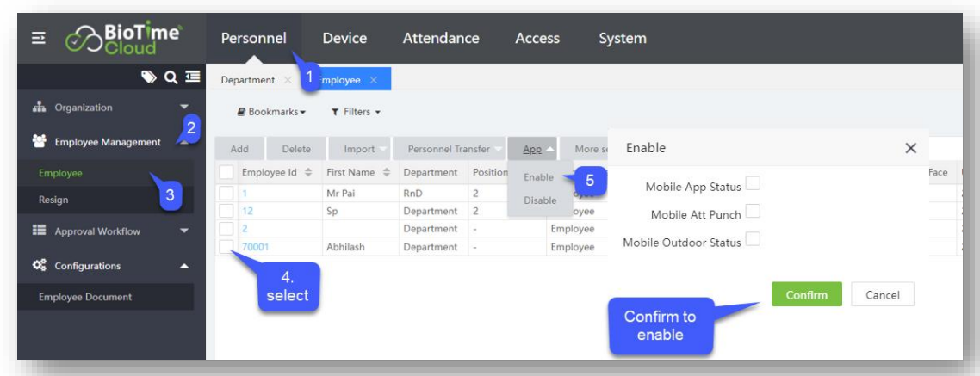Switch to the Attendance top menu

pyautogui.click(x=440, y=38)
